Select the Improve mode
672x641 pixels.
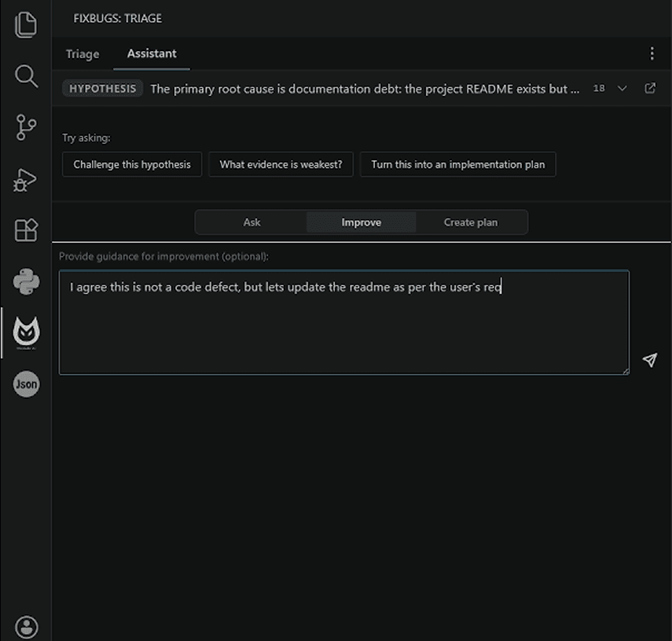point(362,222)
